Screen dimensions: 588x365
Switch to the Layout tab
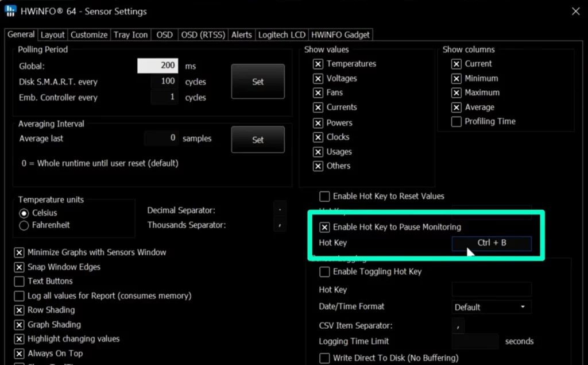tap(52, 34)
